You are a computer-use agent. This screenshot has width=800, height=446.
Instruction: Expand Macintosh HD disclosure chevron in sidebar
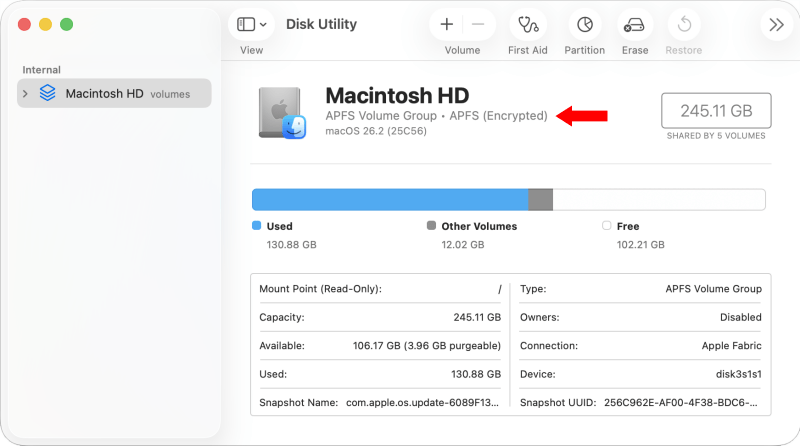coord(25,93)
